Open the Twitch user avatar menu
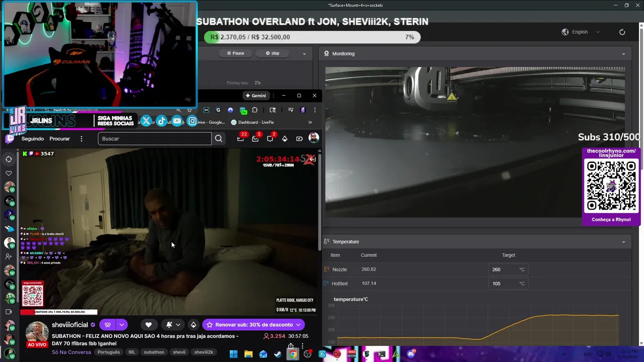The width and height of the screenshot is (644, 362). 313,138
